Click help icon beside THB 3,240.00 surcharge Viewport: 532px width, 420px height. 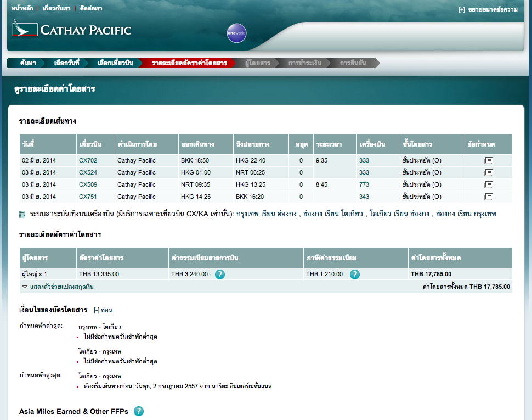coord(220,275)
